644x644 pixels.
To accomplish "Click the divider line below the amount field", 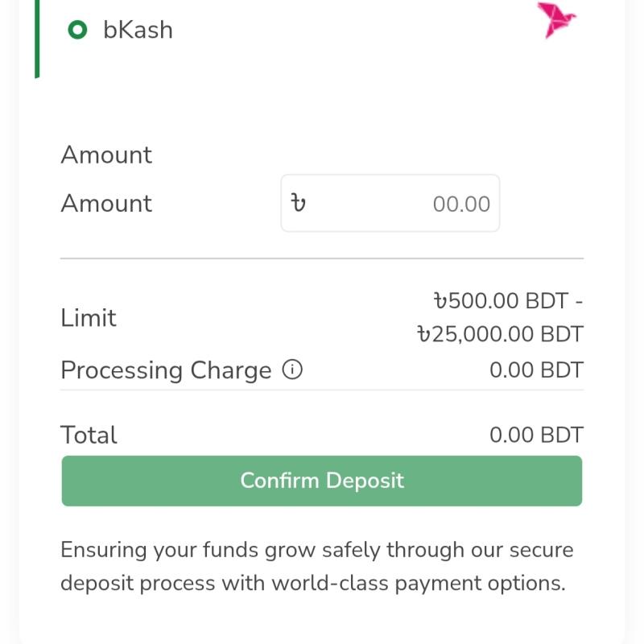I will point(322,258).
